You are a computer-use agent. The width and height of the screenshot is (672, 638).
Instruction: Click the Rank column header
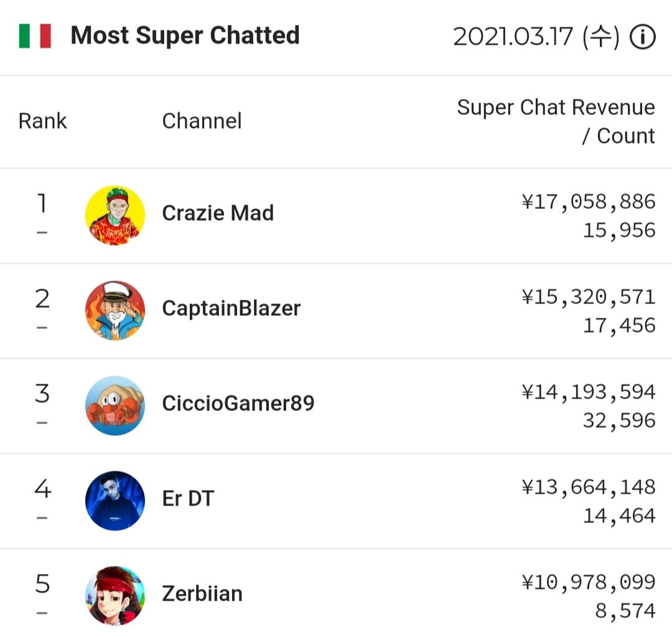(42, 121)
